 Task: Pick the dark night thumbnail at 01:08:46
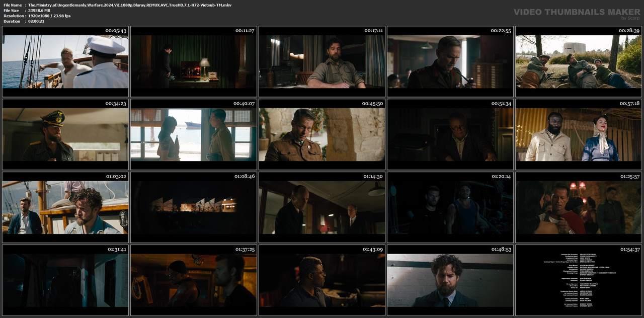coord(194,207)
